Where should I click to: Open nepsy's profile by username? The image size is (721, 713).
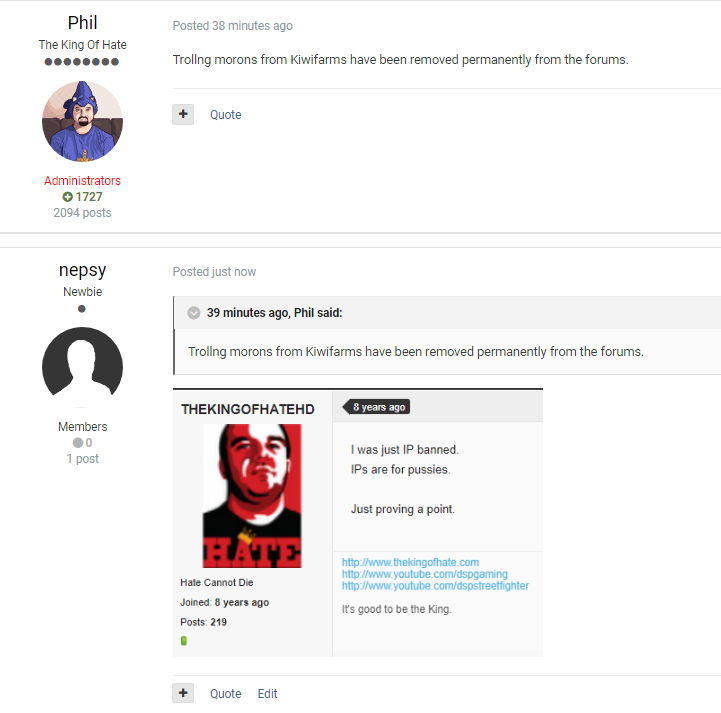coord(82,270)
